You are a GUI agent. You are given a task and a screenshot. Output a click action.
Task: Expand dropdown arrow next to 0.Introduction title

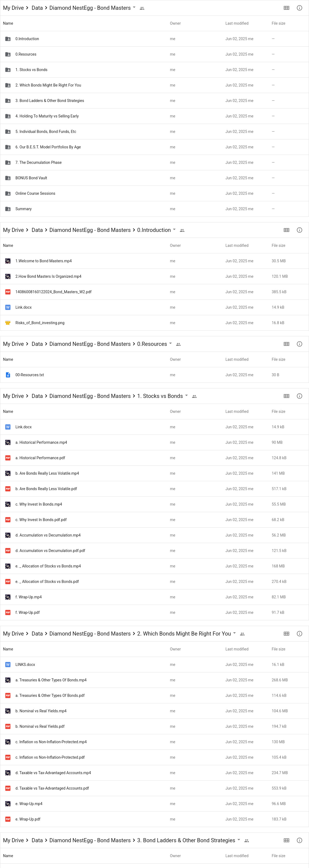tap(174, 229)
